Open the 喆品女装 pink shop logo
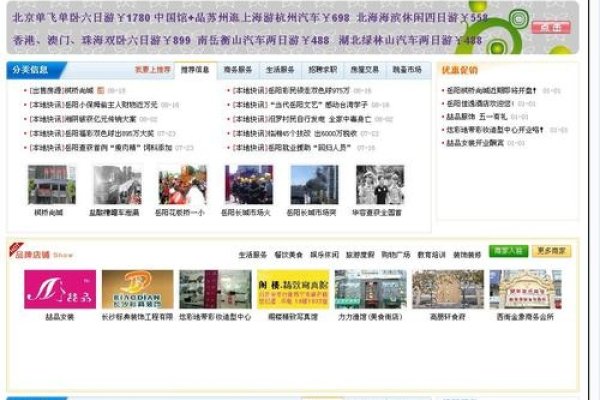The image size is (600, 400). point(60,289)
